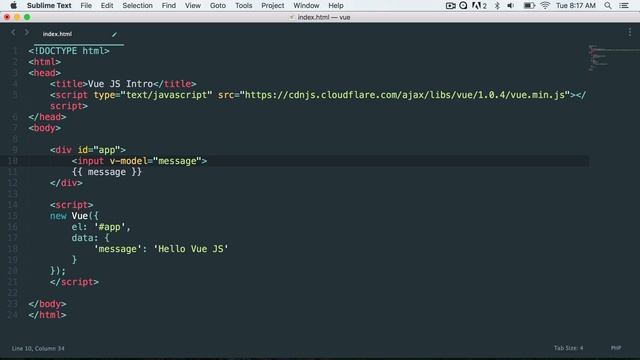The image size is (640, 360).
Task: Click the new Vue({ line
Action: [x=74, y=216]
